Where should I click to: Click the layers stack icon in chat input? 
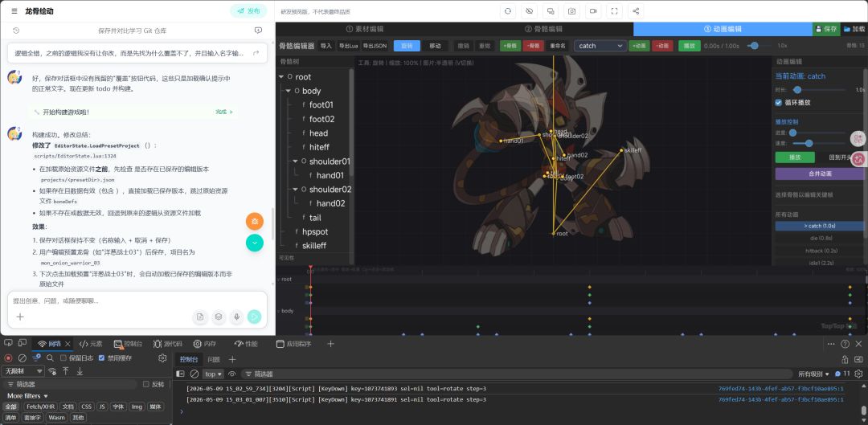[219, 317]
